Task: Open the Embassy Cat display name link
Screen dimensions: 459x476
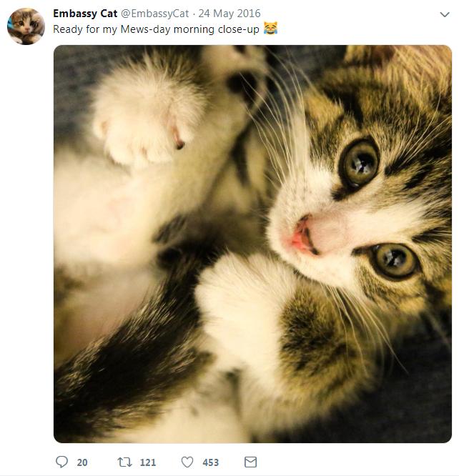Action: click(85, 14)
